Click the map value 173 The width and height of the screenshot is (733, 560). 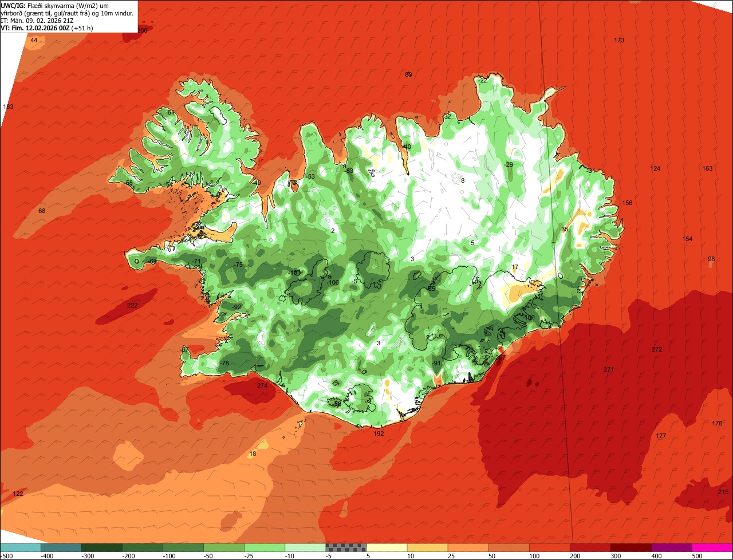(x=619, y=40)
